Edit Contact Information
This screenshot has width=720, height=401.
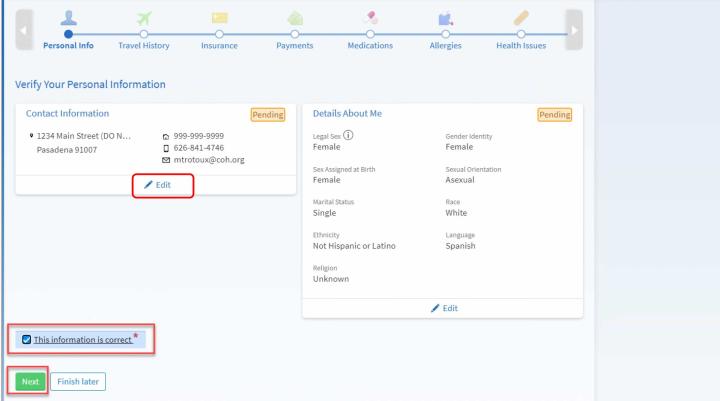coord(158,185)
